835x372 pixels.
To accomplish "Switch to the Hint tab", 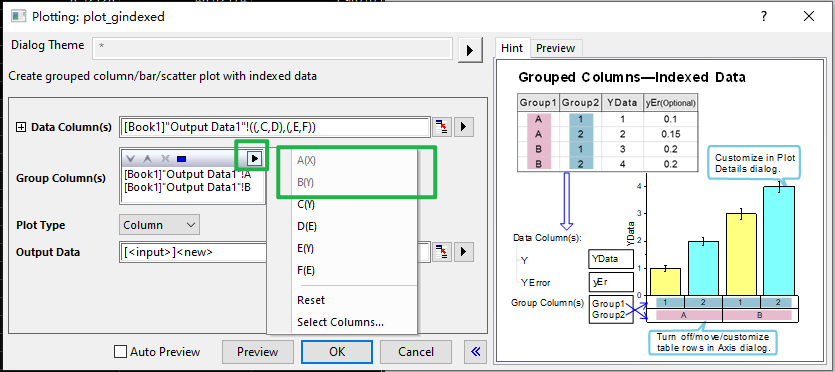I will (x=512, y=48).
